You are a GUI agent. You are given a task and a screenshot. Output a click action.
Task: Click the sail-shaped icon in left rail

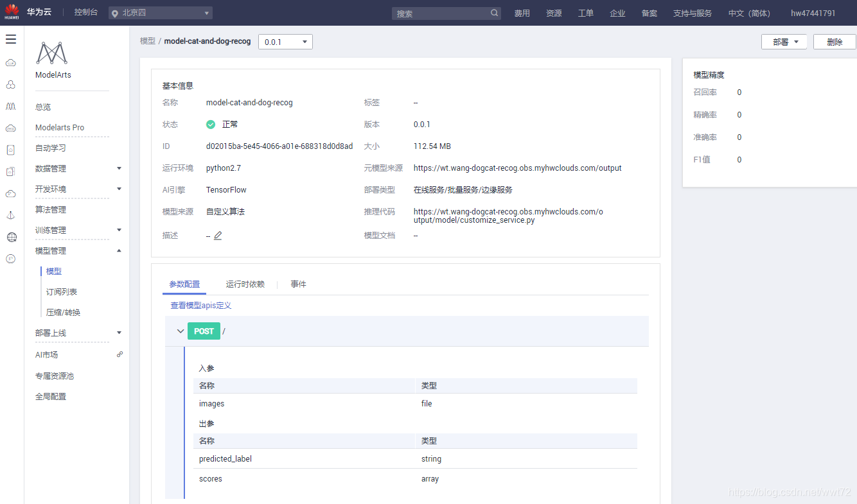click(11, 216)
